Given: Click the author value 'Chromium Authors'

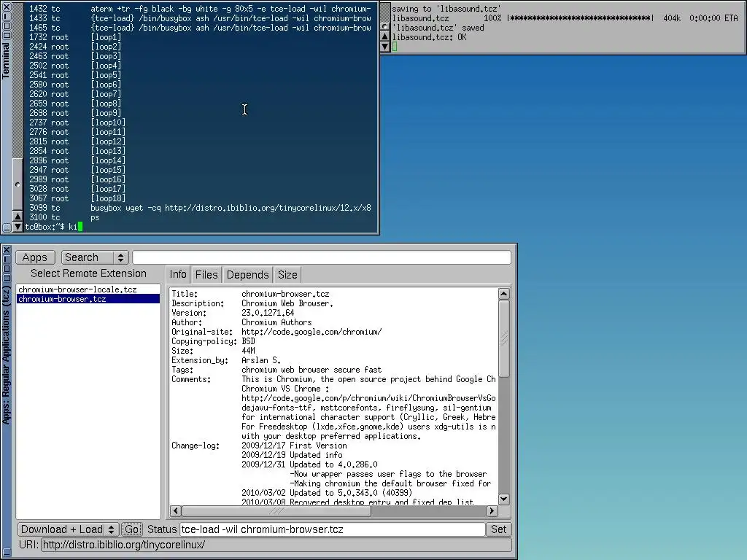Looking at the screenshot, I should click(276, 322).
